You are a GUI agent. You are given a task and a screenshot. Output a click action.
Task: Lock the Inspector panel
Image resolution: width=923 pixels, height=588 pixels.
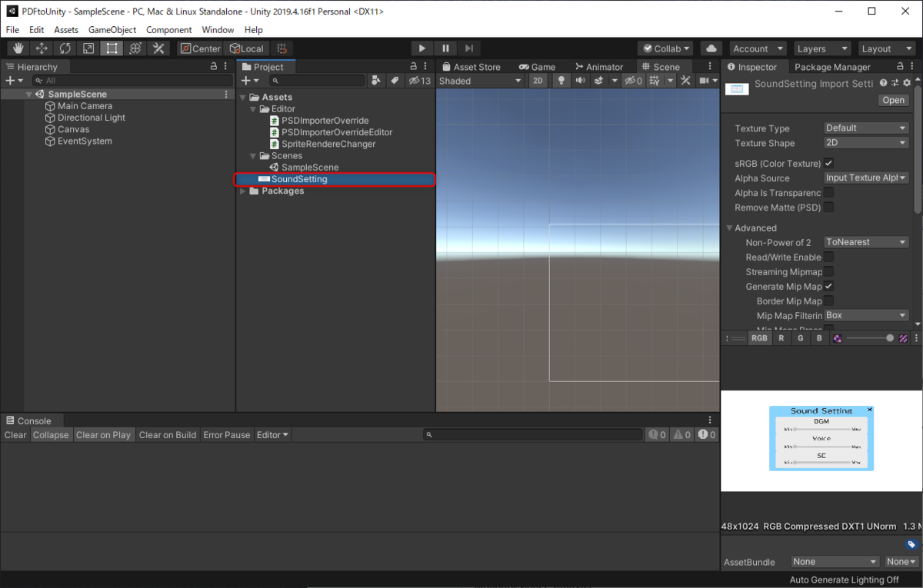pyautogui.click(x=898, y=67)
